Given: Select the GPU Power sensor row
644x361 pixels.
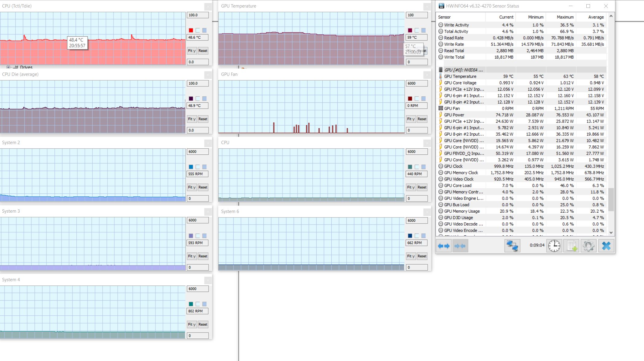Looking at the screenshot, I should (454, 115).
